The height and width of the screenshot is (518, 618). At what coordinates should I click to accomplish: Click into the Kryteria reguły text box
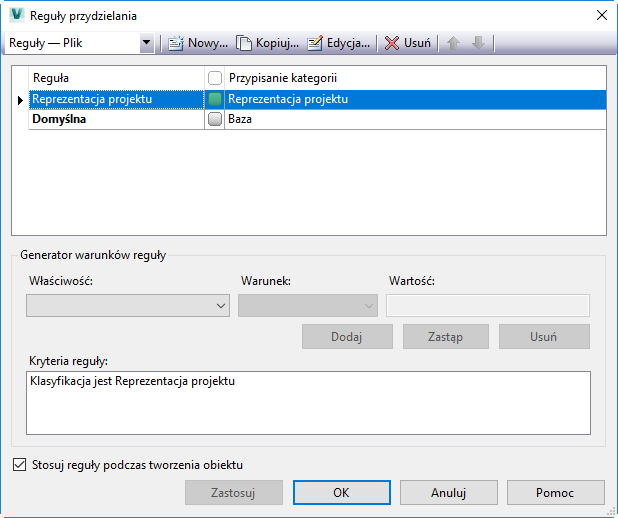(x=308, y=403)
